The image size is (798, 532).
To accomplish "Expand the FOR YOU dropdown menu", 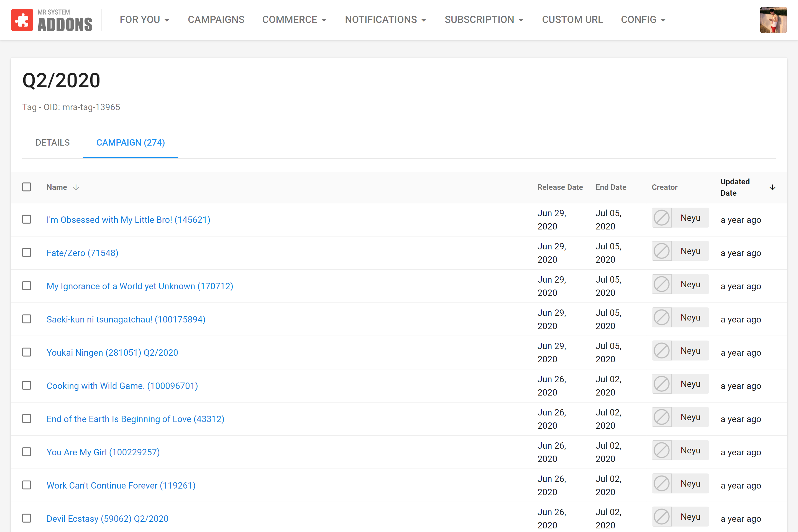I will 144,20.
